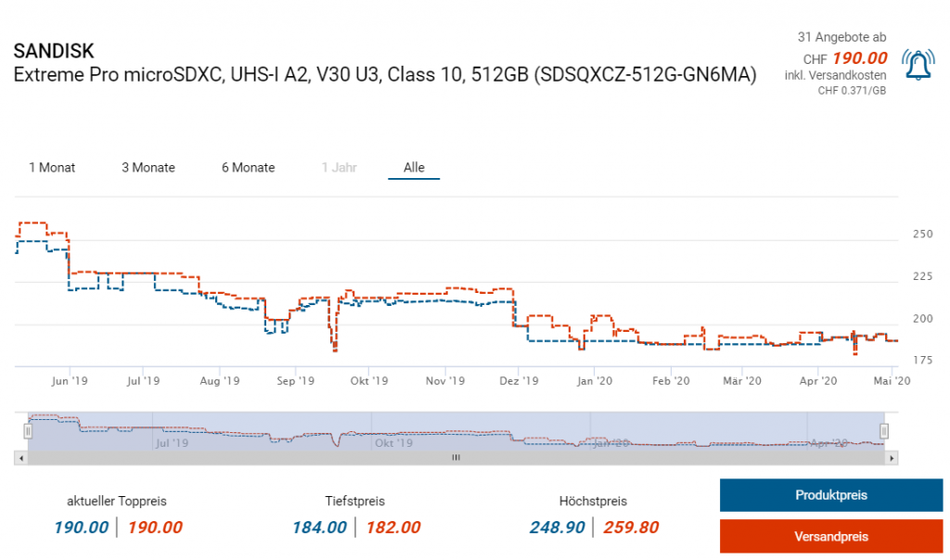Click the 31 Angebote ab text
This screenshot has width=950, height=560.
pos(841,37)
